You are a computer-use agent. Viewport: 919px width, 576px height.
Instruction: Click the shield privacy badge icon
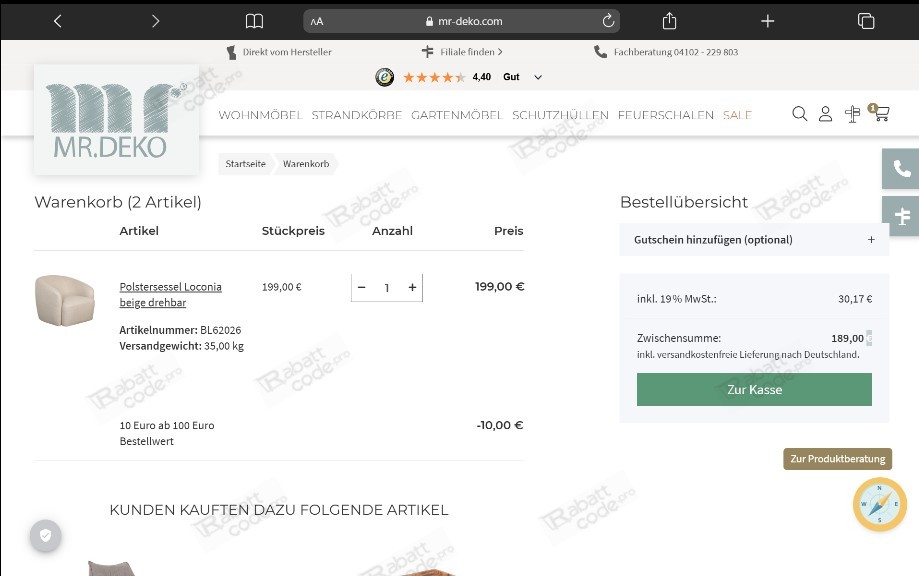46,536
